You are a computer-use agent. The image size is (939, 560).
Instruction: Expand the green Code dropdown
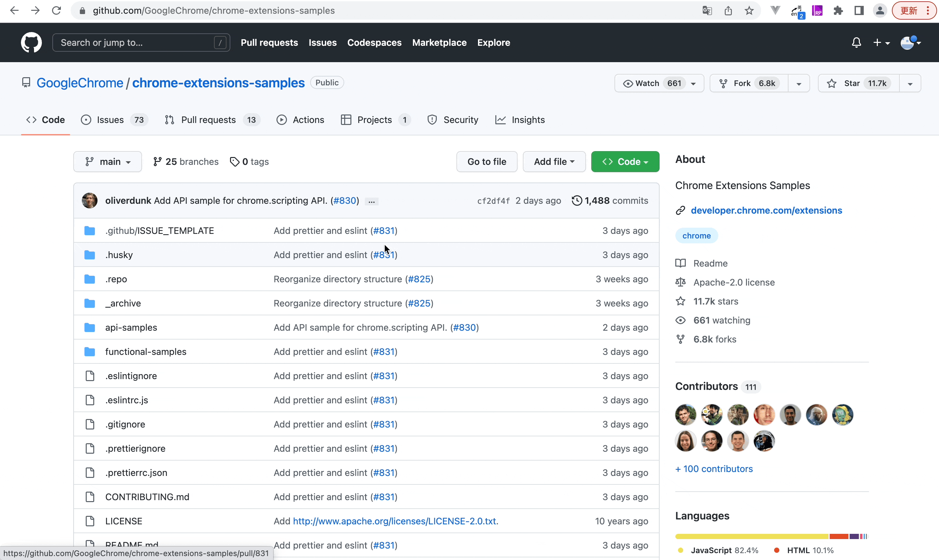click(x=625, y=162)
